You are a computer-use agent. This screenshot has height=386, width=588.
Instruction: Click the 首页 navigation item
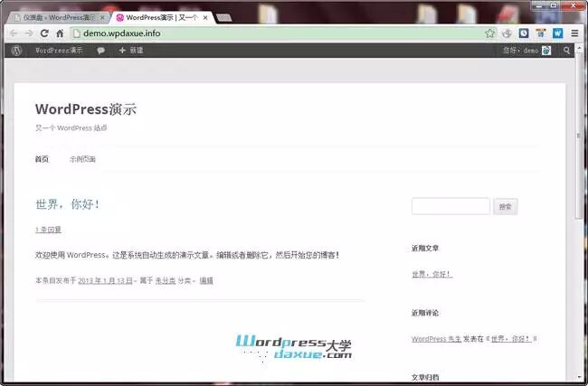[x=42, y=159]
